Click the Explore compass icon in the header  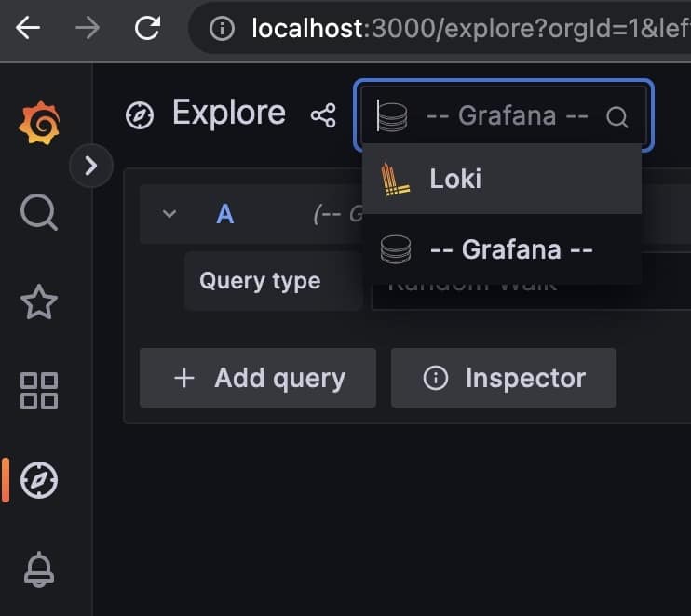pyautogui.click(x=140, y=115)
